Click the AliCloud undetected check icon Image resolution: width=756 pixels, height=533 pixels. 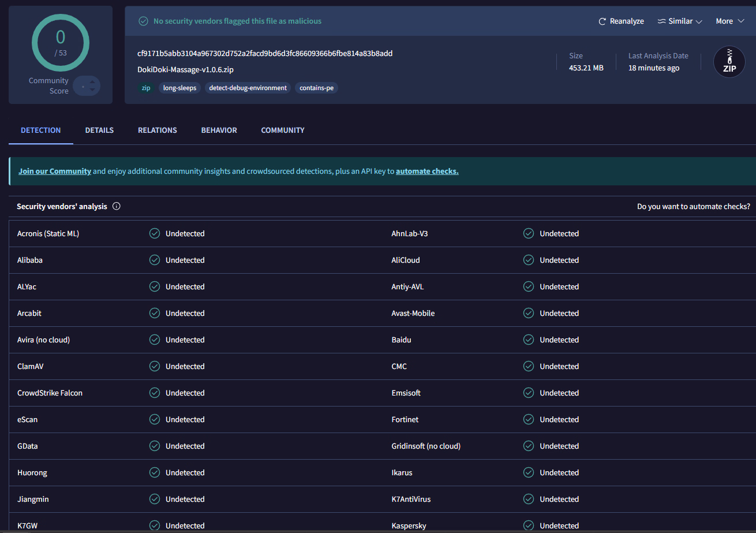point(529,260)
